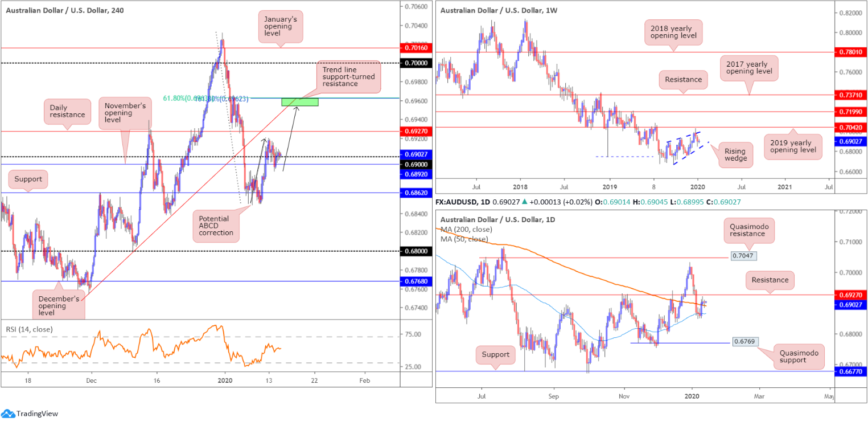Select the 0.70420 price label
Viewport: 868px width, 421px height.
(851, 127)
